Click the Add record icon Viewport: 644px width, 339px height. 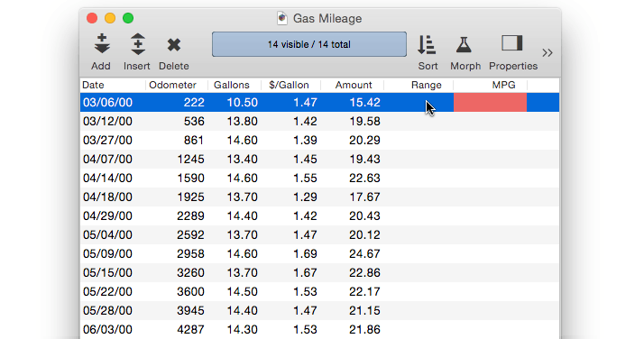tap(101, 44)
